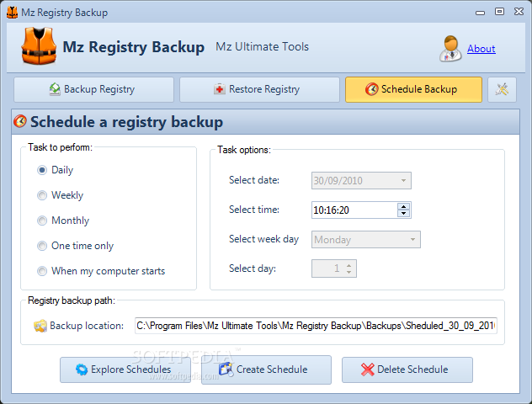
Task: Click the clock icon in Schedule heading
Action: pyautogui.click(x=20, y=121)
